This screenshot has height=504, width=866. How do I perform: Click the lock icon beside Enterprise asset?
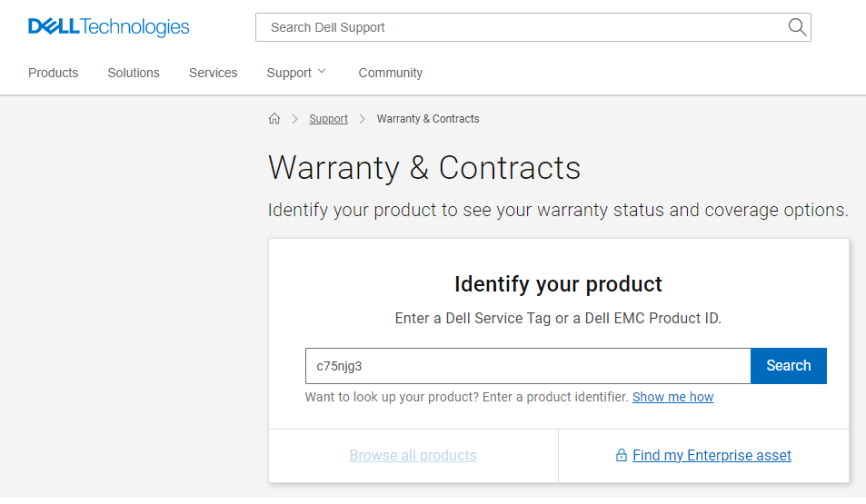pyautogui.click(x=622, y=456)
